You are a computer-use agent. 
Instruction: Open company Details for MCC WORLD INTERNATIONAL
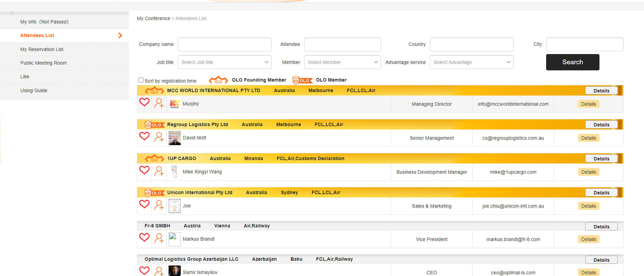[602, 91]
